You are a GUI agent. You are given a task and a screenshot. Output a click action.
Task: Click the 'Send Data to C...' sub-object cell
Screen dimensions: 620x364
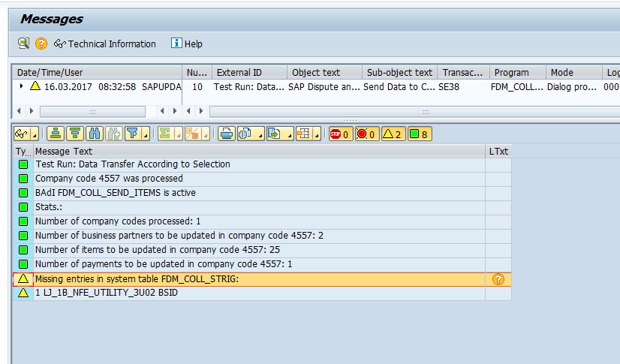[399, 86]
